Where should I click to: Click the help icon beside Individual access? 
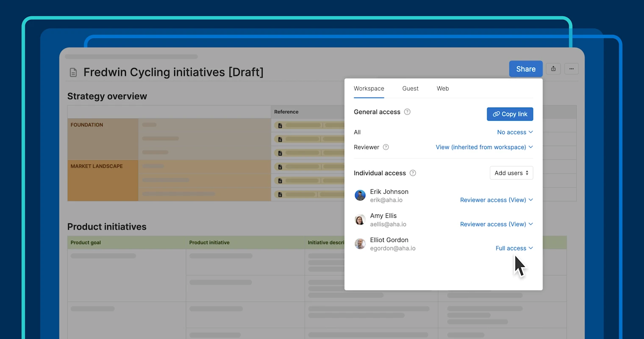pyautogui.click(x=413, y=173)
